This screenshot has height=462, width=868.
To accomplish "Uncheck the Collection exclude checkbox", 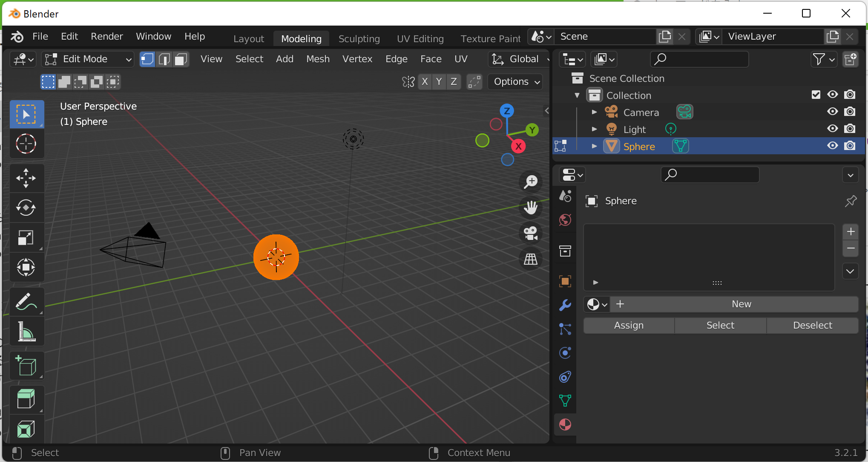I will 816,95.
